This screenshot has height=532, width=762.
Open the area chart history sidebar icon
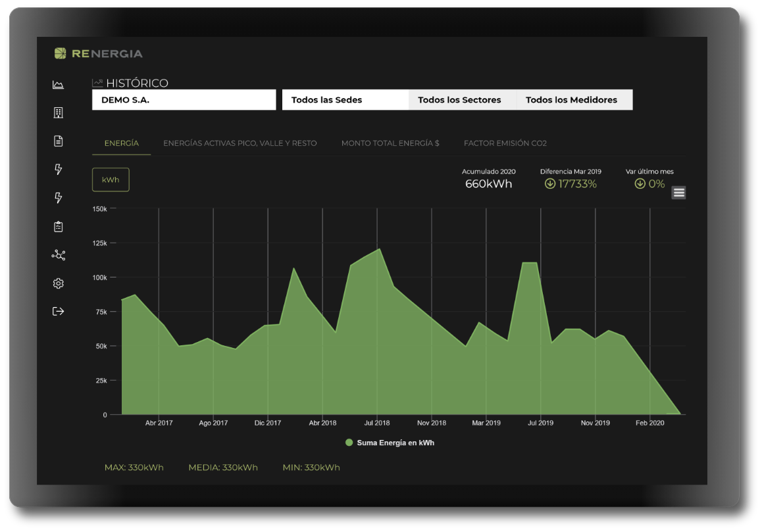coord(58,85)
